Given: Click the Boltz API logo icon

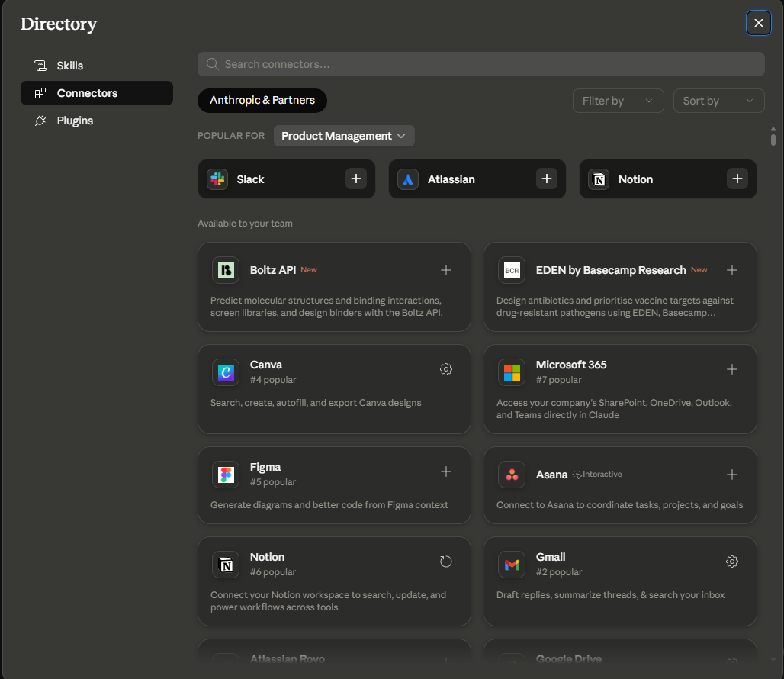Looking at the screenshot, I should click(226, 271).
